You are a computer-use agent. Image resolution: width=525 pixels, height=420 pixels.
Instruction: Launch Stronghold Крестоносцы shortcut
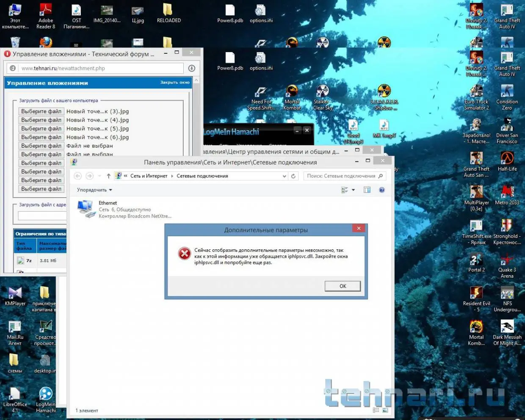tap(507, 232)
